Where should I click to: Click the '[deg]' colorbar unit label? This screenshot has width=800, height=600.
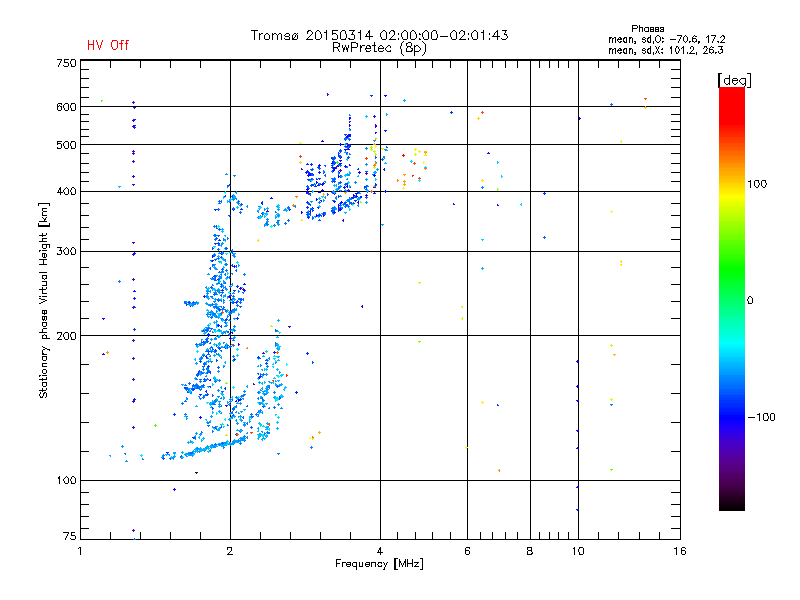734,80
